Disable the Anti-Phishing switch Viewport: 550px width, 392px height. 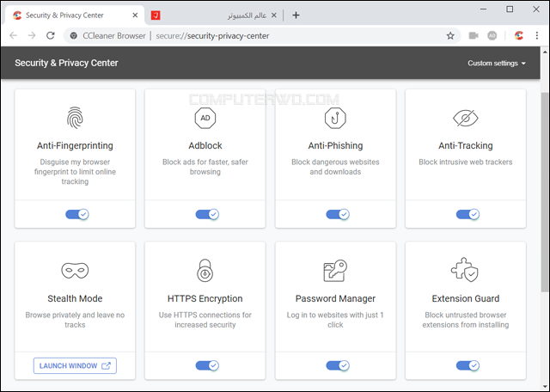pos(338,214)
